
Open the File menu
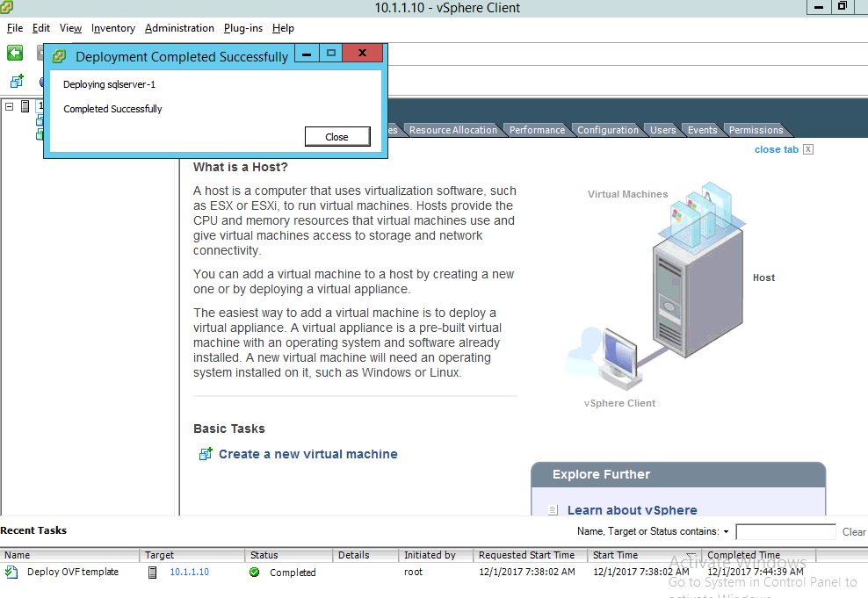(x=15, y=28)
